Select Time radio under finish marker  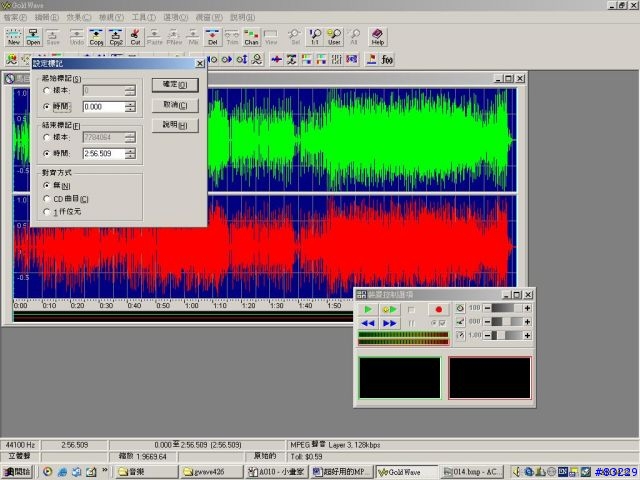tap(47, 154)
